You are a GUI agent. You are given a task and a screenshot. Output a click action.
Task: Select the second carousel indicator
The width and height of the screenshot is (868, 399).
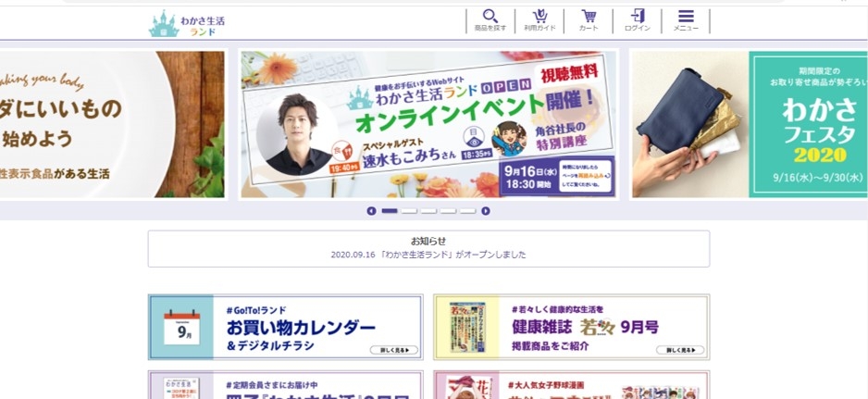[x=409, y=211]
